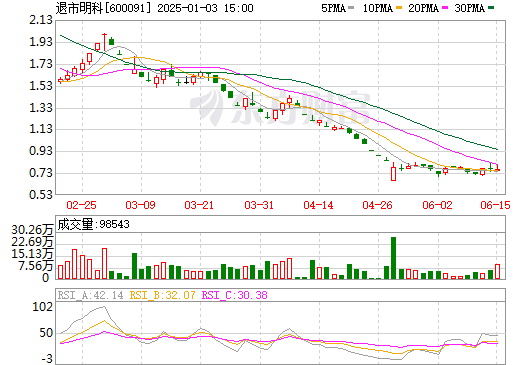Screen dimensions: 520x365
Task: Click the -3 RSI axis label
Action: [47, 359]
